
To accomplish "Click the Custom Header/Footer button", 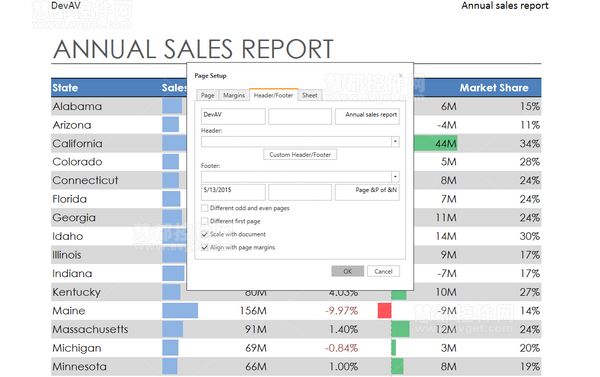I will [x=300, y=155].
